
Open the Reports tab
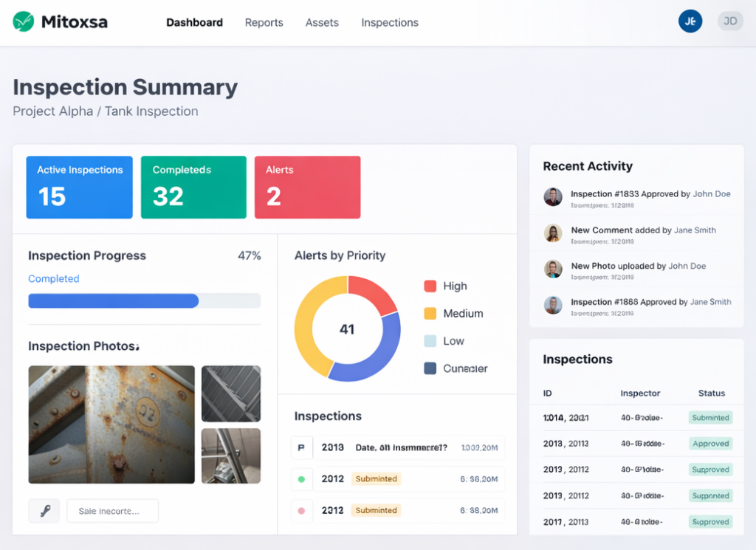tap(264, 23)
